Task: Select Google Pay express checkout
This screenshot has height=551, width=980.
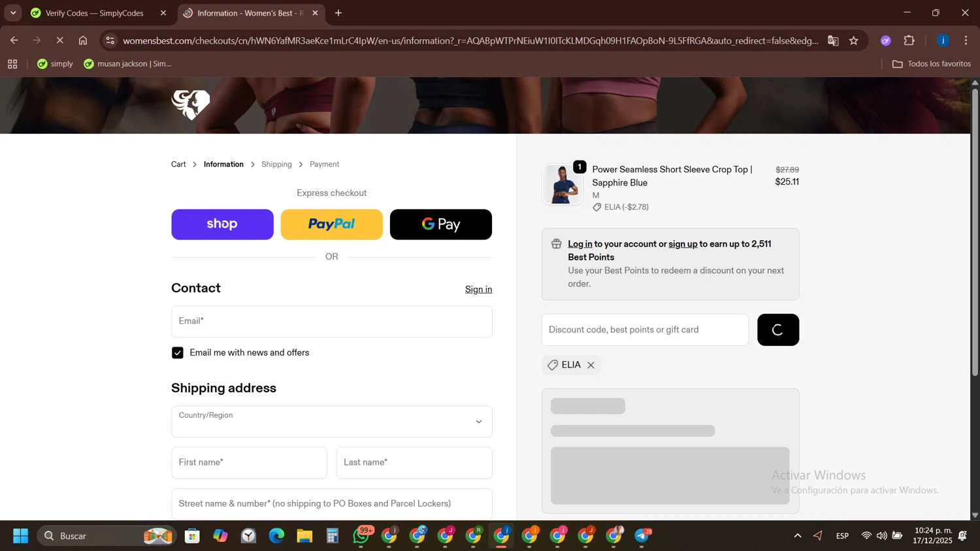Action: coord(441,224)
